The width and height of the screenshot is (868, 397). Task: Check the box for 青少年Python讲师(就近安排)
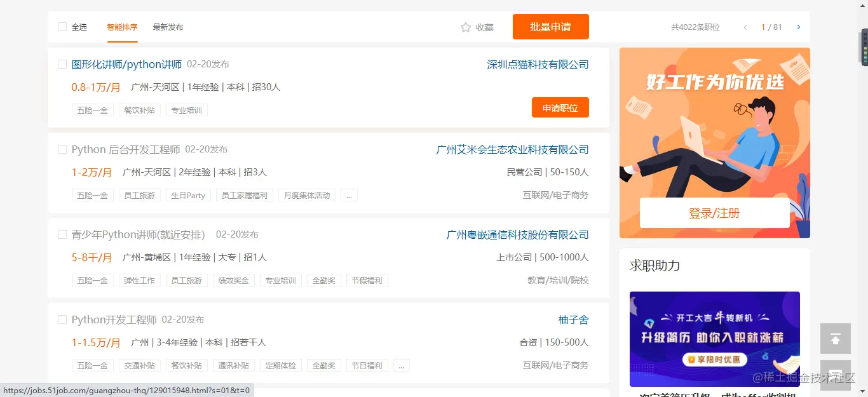(x=62, y=234)
